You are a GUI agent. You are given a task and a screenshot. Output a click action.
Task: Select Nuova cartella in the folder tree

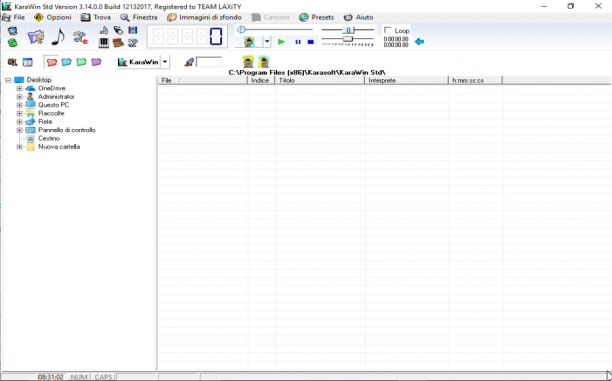[x=59, y=147]
